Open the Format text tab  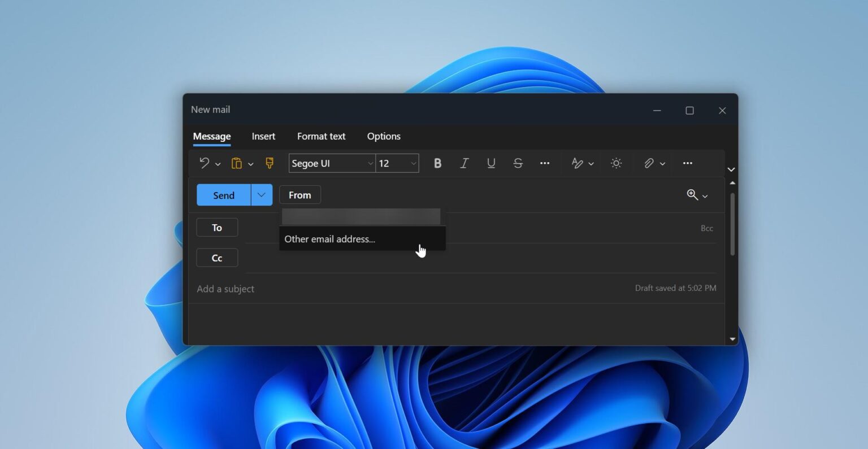pyautogui.click(x=321, y=136)
